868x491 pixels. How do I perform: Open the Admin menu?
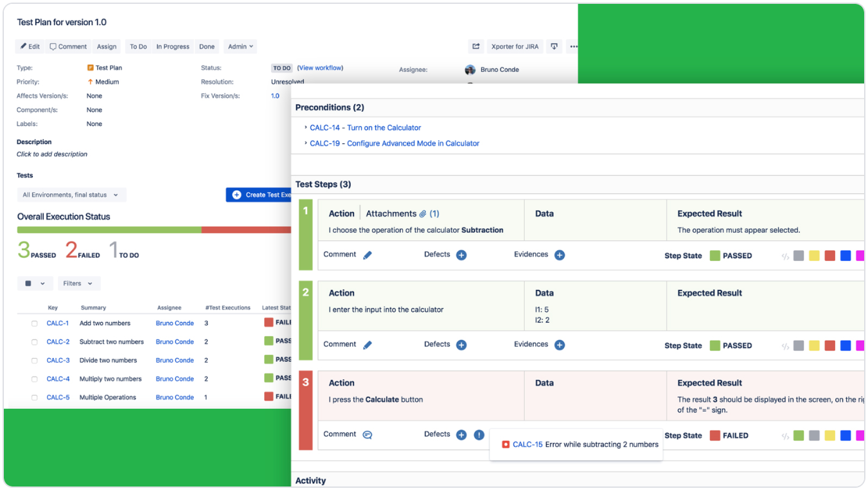pyautogui.click(x=240, y=46)
